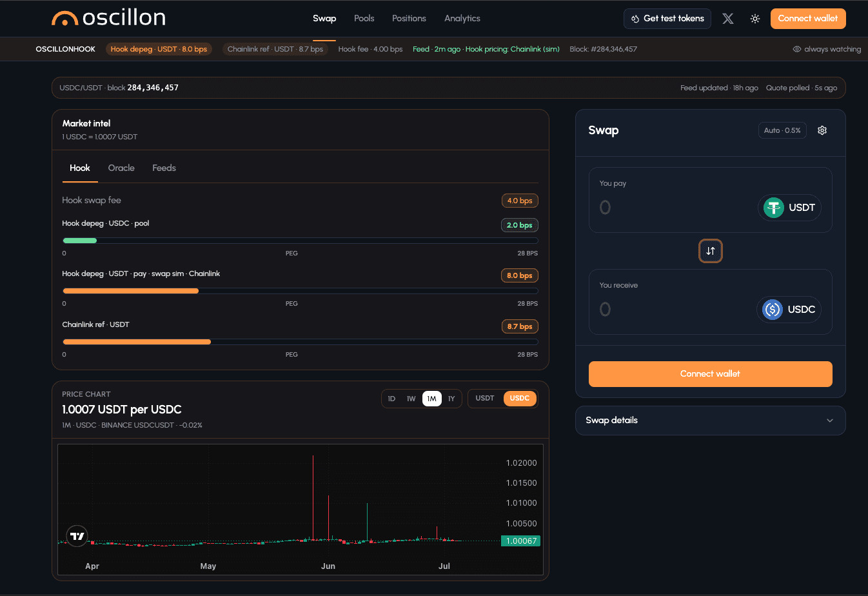Click Chainlink ref USDT 8.7 bps pill
868x596 pixels.
275,49
